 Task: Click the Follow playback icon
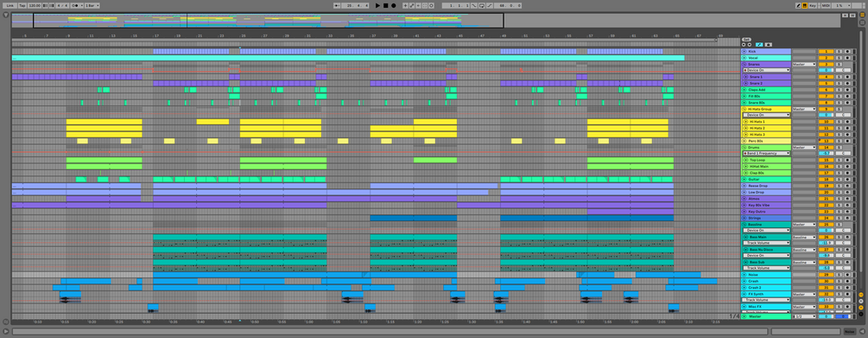click(337, 5)
